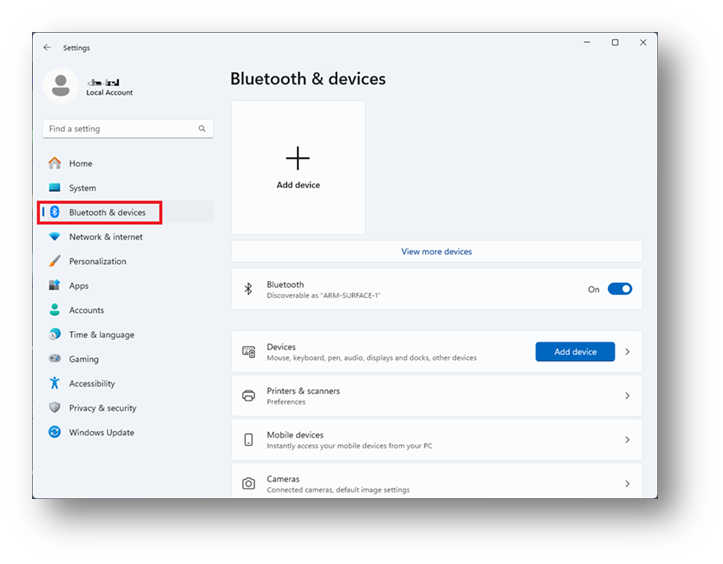
Task: Go to System settings
Action: pos(128,188)
